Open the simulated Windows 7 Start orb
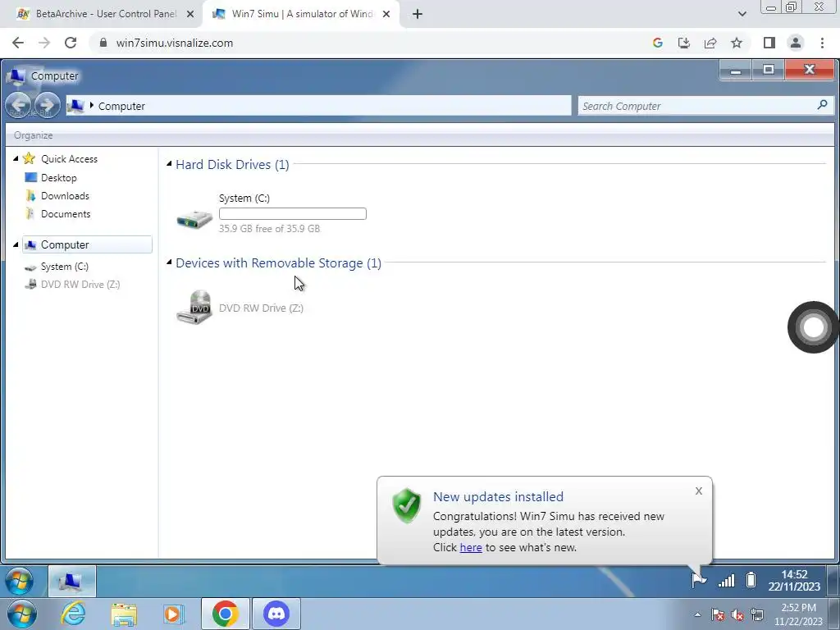This screenshot has height=630, width=840. click(x=20, y=581)
